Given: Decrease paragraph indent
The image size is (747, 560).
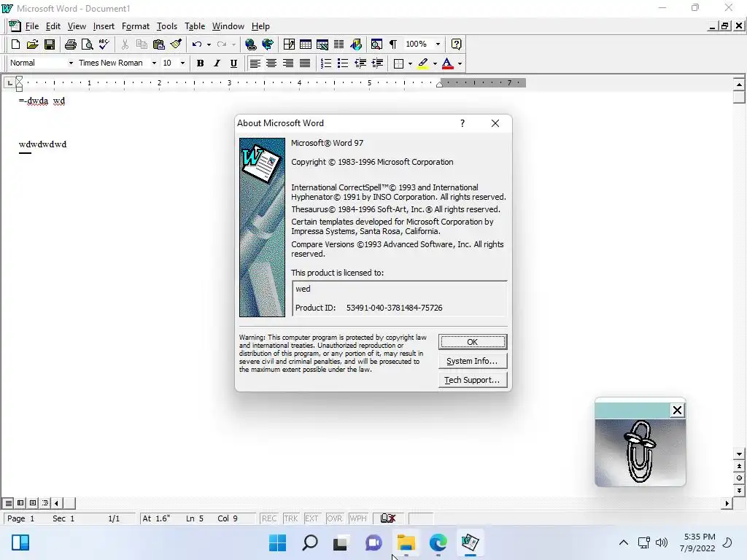Looking at the screenshot, I should coord(360,63).
